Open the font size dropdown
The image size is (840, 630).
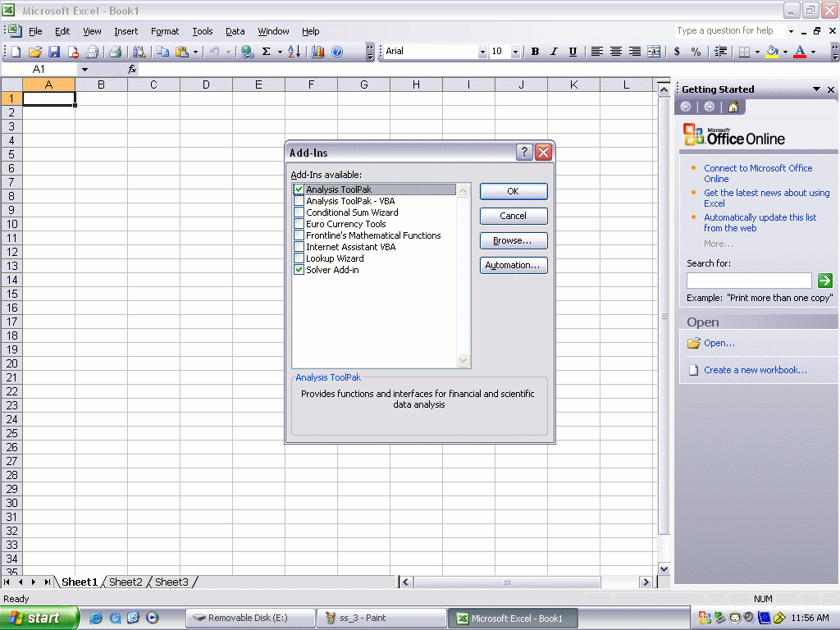pyautogui.click(x=515, y=52)
